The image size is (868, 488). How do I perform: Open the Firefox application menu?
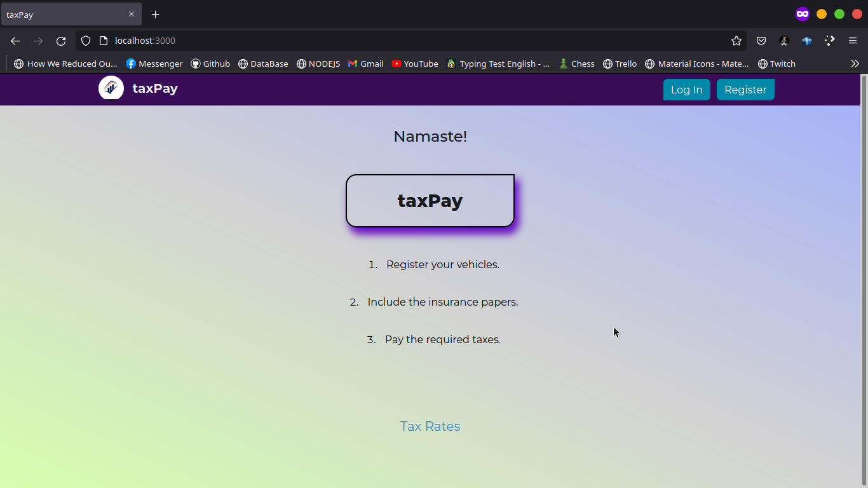pos(853,41)
